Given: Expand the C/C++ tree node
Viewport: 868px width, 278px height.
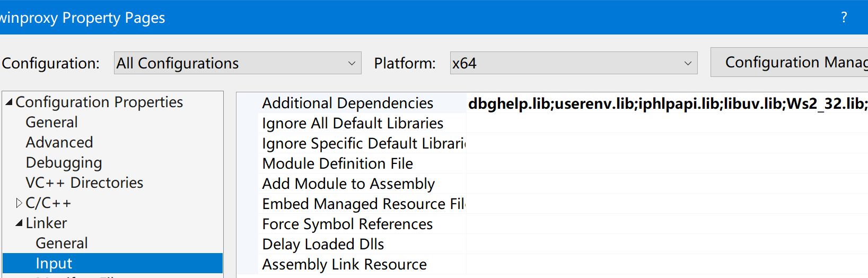Looking at the screenshot, I should 19,203.
